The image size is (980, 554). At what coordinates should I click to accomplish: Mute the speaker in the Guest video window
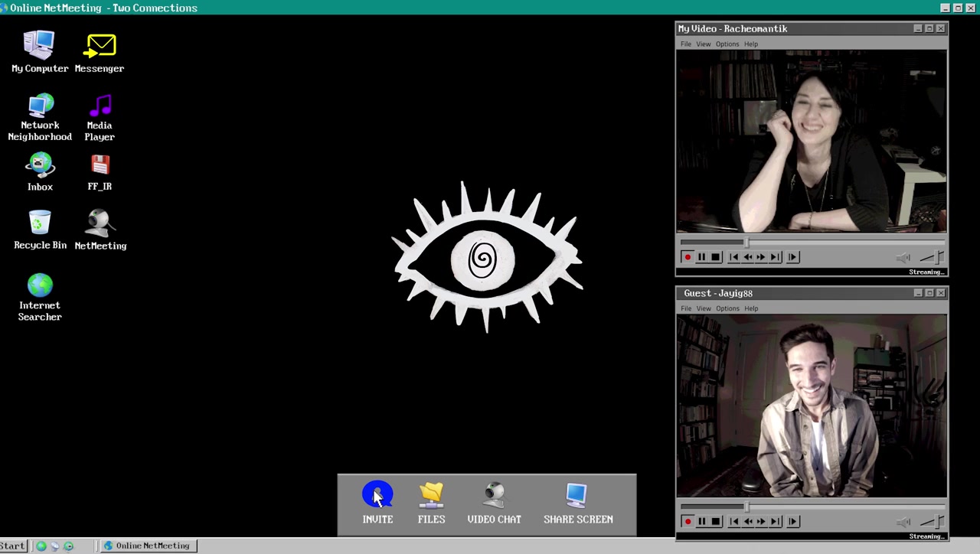[903, 522]
